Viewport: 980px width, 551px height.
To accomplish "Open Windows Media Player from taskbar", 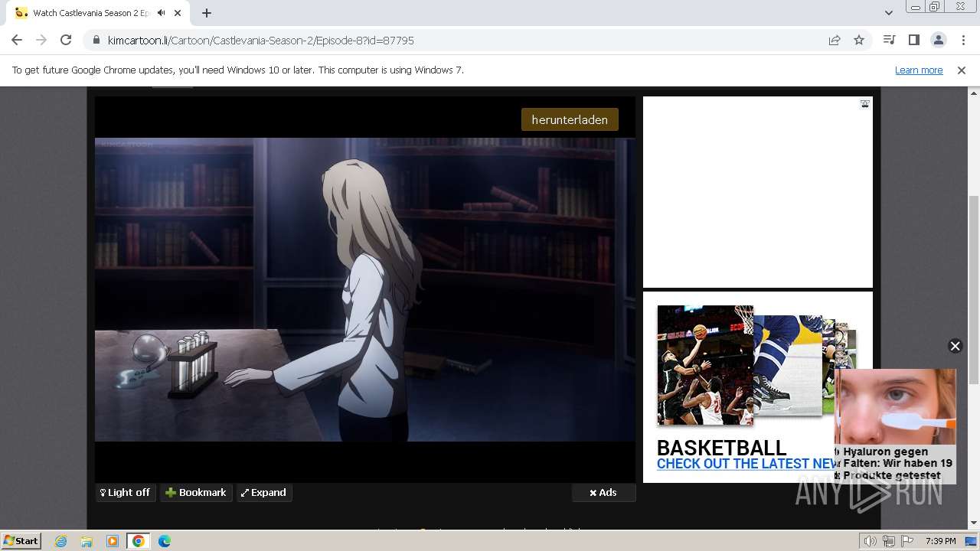I will pyautogui.click(x=113, y=541).
